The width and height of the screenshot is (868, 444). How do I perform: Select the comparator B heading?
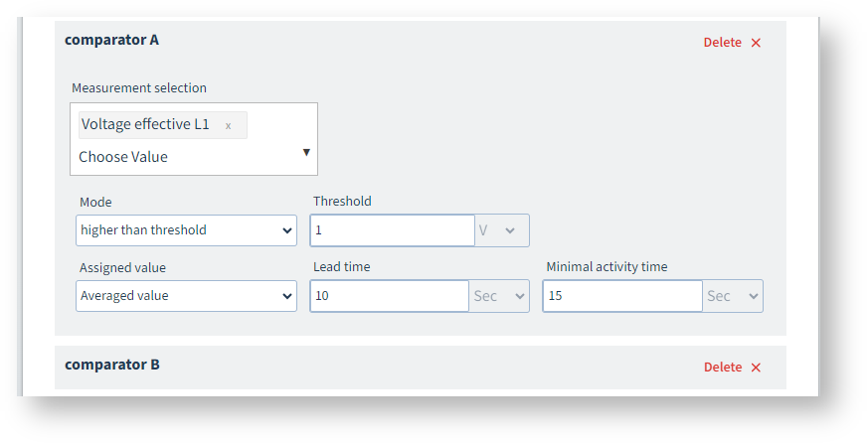(112, 365)
